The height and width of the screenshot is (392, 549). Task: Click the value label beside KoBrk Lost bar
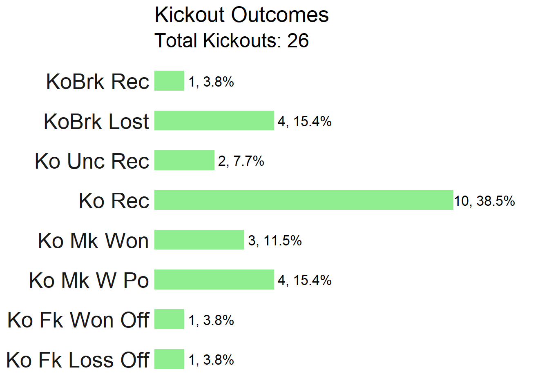(x=305, y=121)
